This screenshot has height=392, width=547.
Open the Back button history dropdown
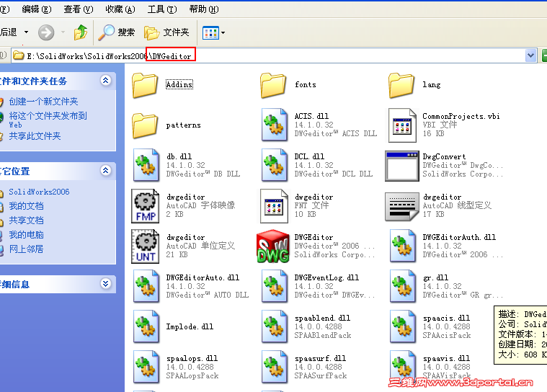[26, 32]
